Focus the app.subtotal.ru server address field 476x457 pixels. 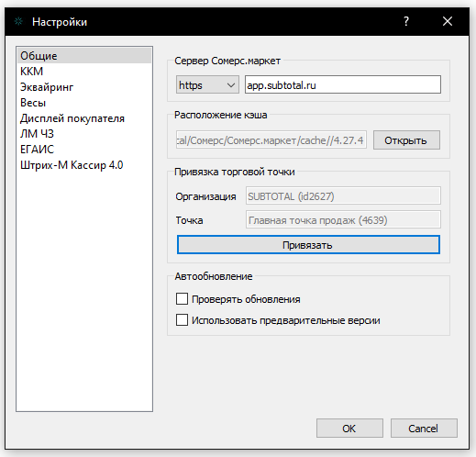point(343,84)
